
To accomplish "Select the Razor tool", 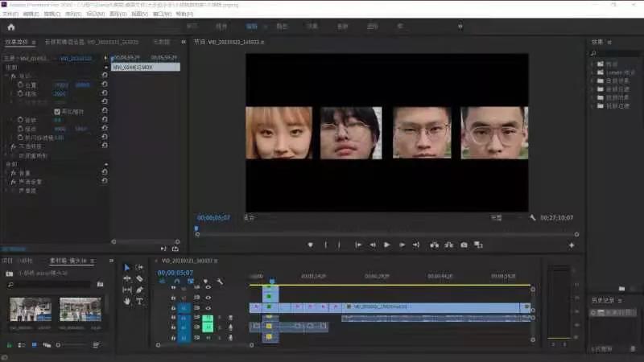I will 139,278.
